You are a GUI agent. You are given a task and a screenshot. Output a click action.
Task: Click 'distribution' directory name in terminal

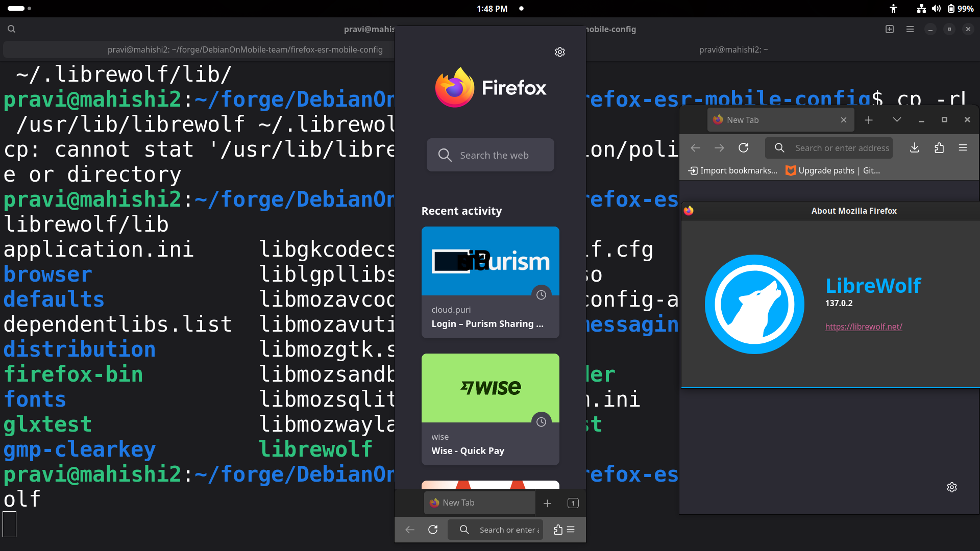pos(80,349)
